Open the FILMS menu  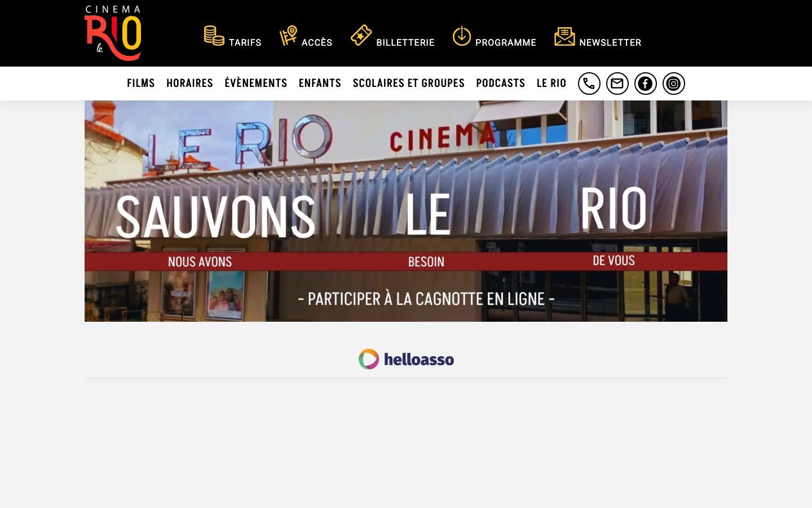click(x=141, y=83)
